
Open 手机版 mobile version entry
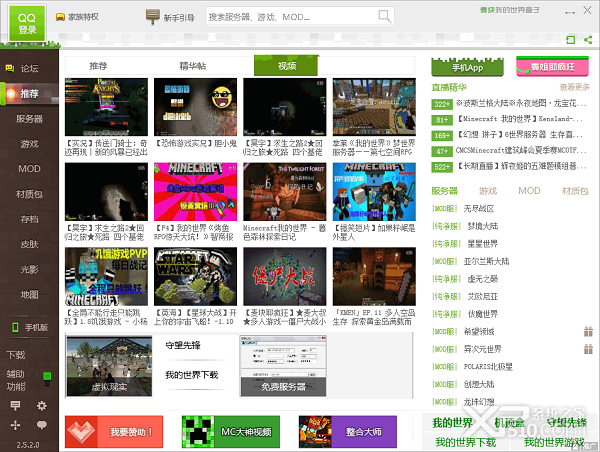coord(30,327)
